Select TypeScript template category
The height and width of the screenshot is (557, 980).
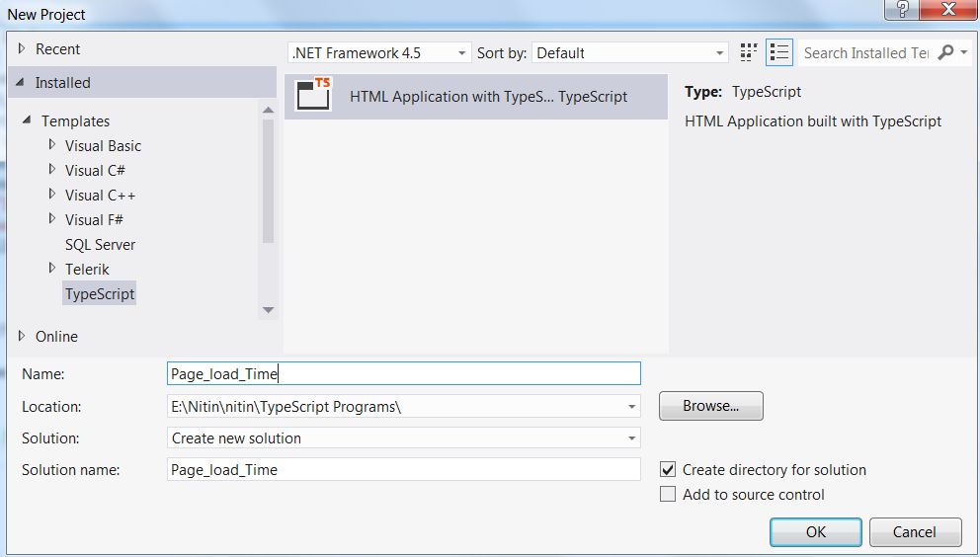click(100, 294)
